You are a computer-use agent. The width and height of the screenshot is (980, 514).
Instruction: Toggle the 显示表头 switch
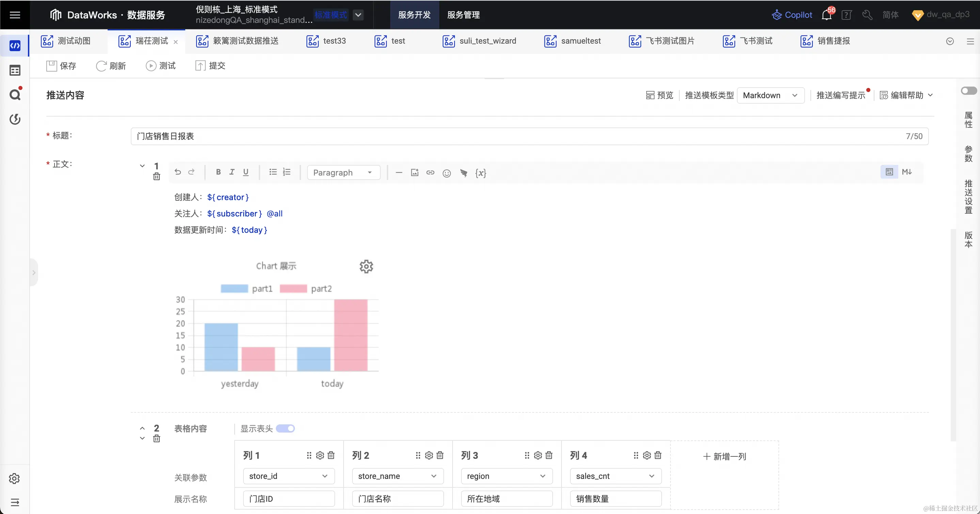pos(285,429)
